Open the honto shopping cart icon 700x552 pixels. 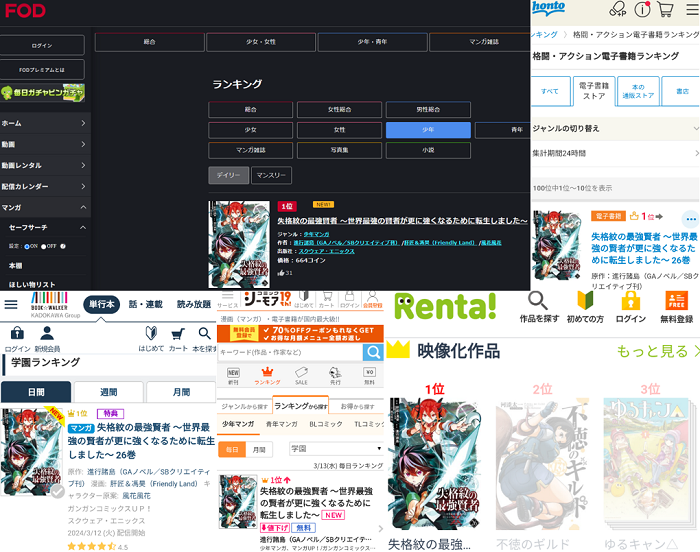tap(665, 9)
